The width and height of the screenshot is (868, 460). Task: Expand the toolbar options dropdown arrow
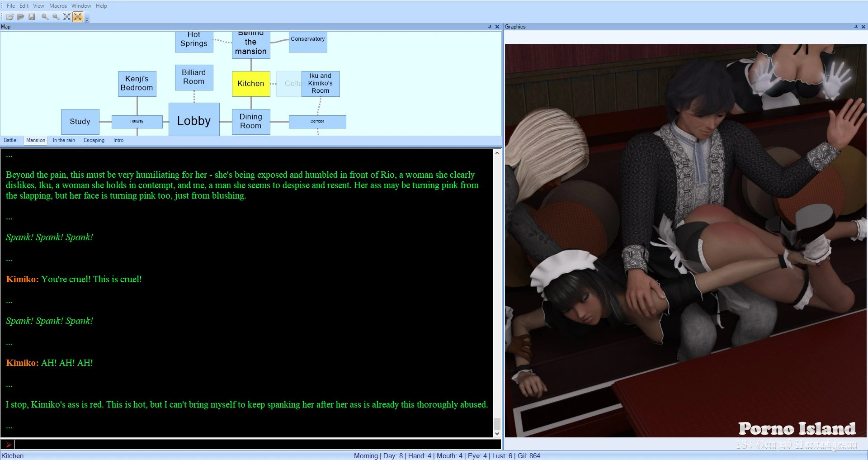click(87, 20)
